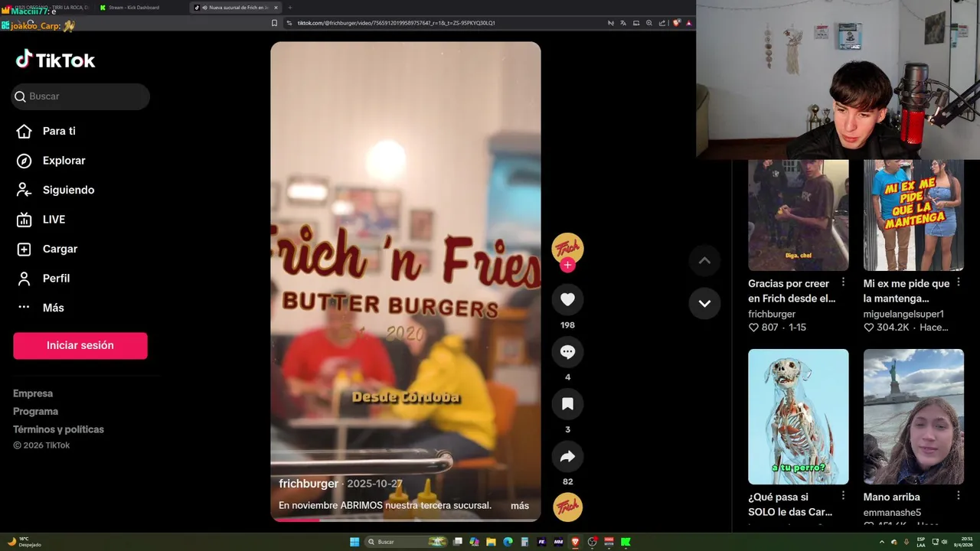
Task: Open the green Kick app in taskbar
Action: tap(626, 542)
